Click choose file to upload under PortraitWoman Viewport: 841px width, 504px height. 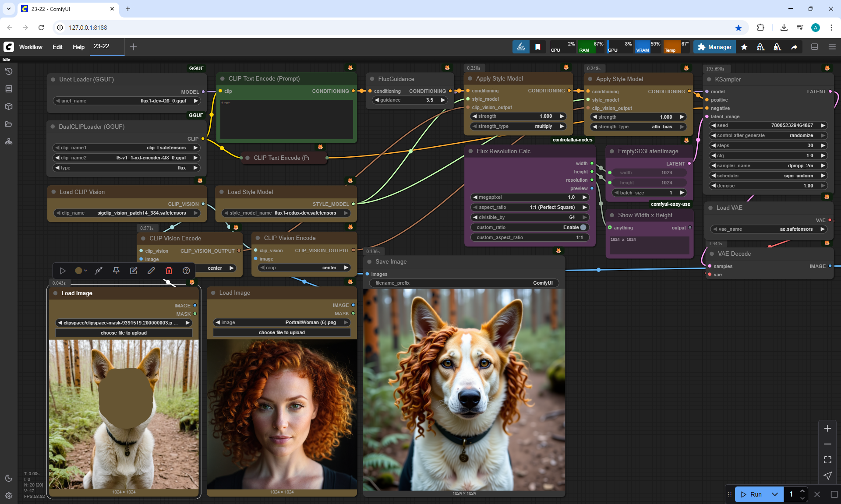[282, 332]
